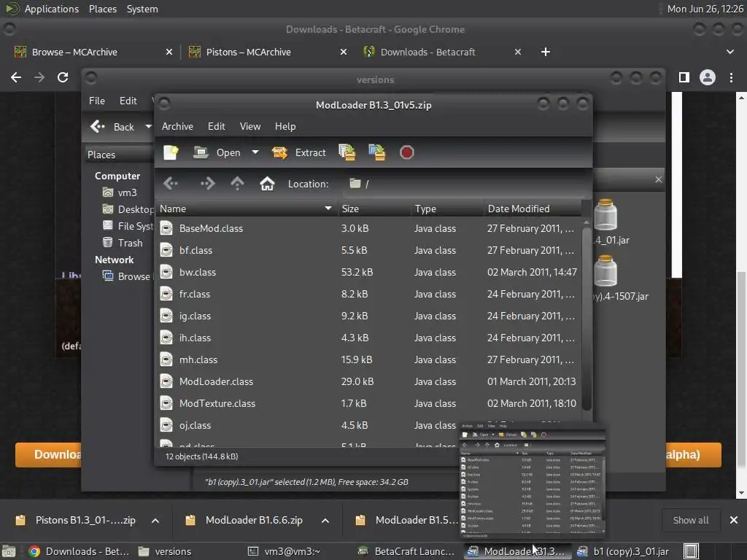Screen dimensions: 747x560
Task: Click the Chrome back arrow
Action: (16, 77)
